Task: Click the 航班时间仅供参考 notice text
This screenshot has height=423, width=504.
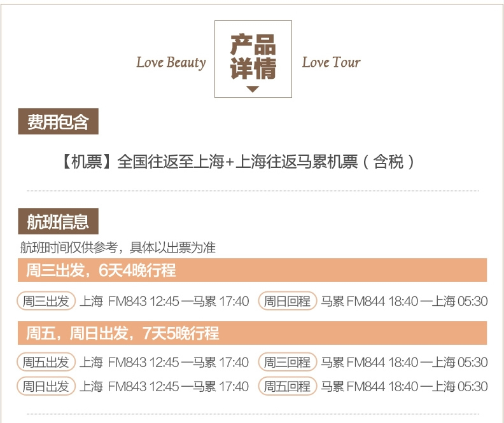Action: (118, 247)
